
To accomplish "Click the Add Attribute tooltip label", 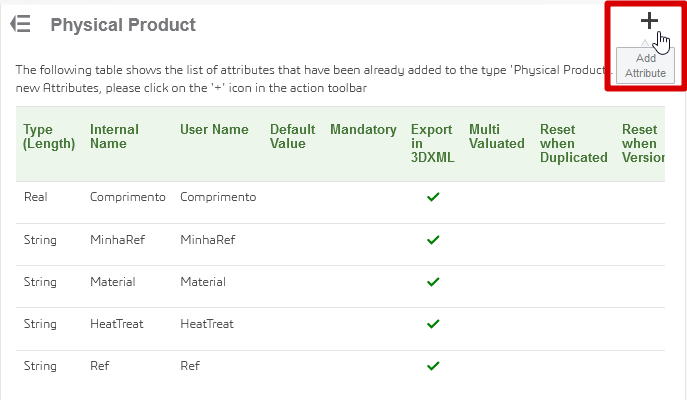I will pos(644,66).
